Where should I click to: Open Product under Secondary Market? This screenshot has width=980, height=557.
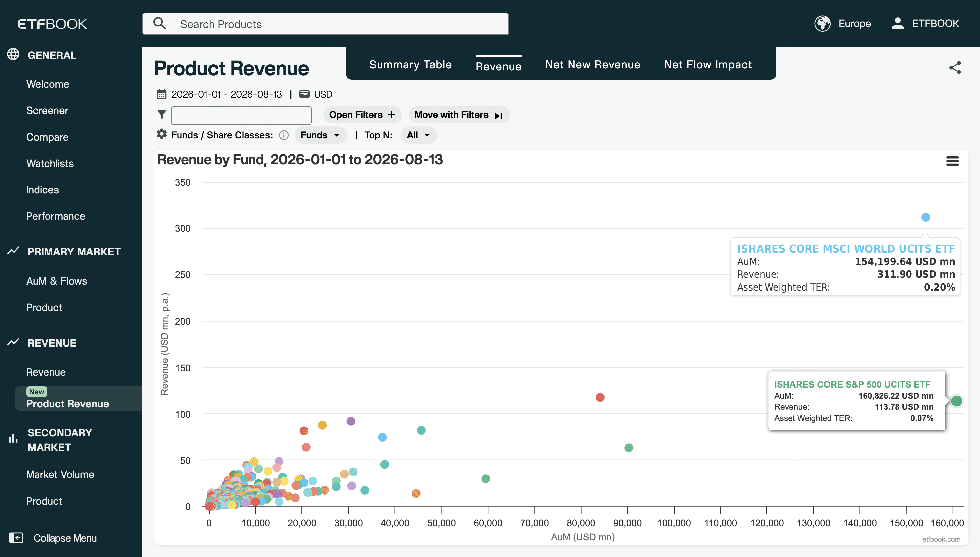[x=44, y=502]
